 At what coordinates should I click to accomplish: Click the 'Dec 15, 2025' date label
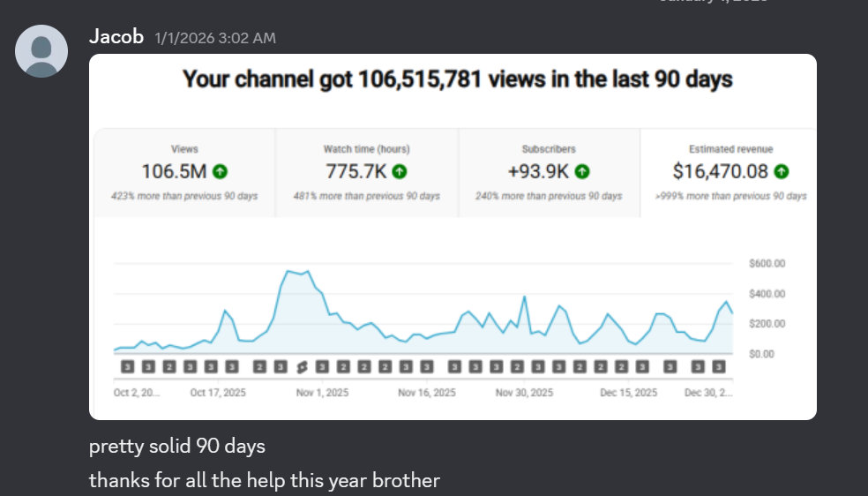[629, 393]
